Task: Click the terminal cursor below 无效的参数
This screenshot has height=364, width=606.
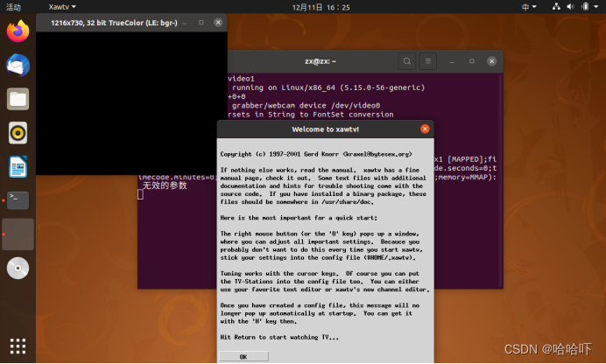Action: 140,194
